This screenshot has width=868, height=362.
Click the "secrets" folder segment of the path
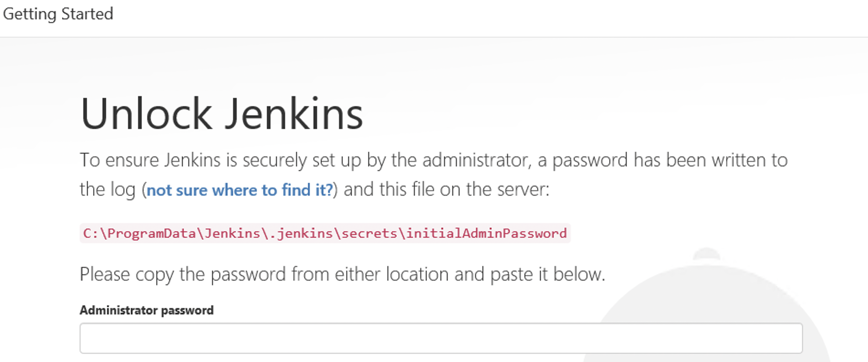coord(369,234)
